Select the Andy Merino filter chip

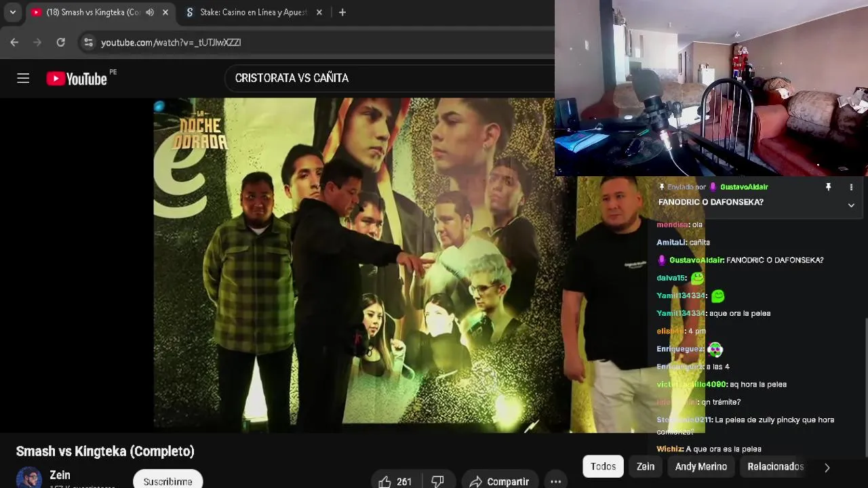coord(701,466)
